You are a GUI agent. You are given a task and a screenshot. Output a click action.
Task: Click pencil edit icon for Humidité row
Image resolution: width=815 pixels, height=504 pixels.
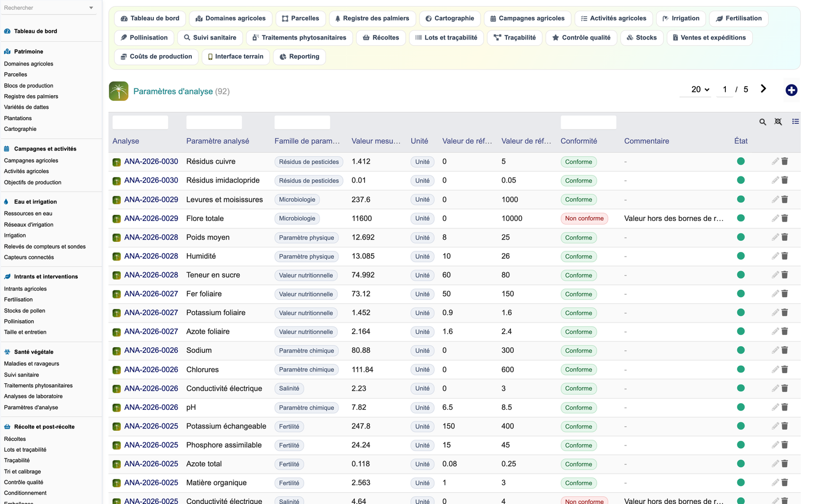pyautogui.click(x=775, y=256)
